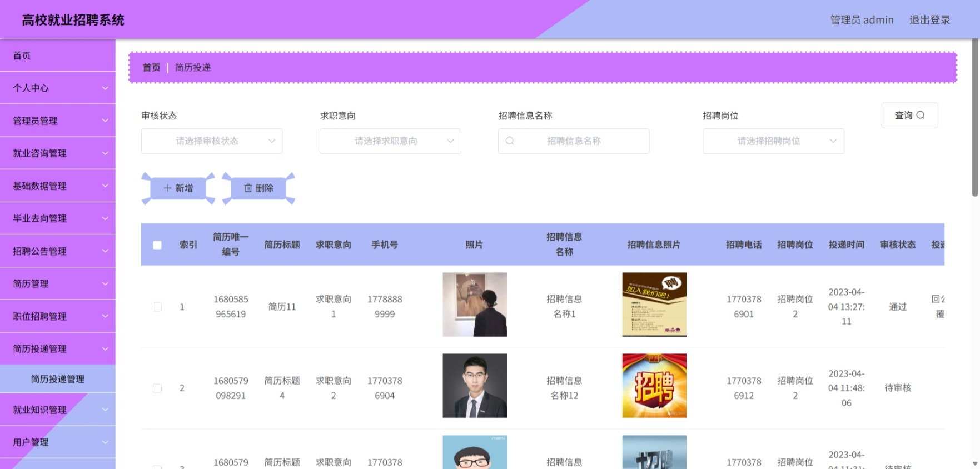The width and height of the screenshot is (980, 469).
Task: Click the 新增 button
Action: click(x=178, y=188)
